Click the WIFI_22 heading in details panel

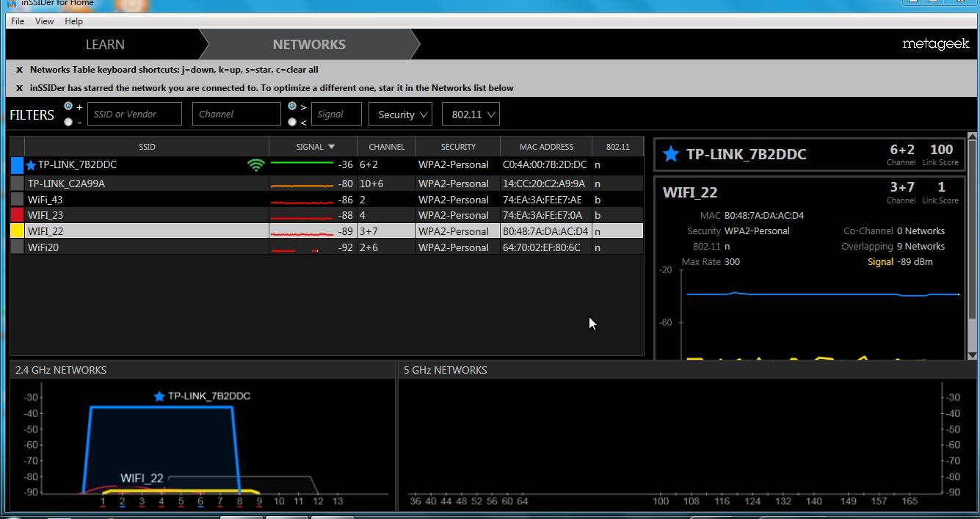(690, 193)
